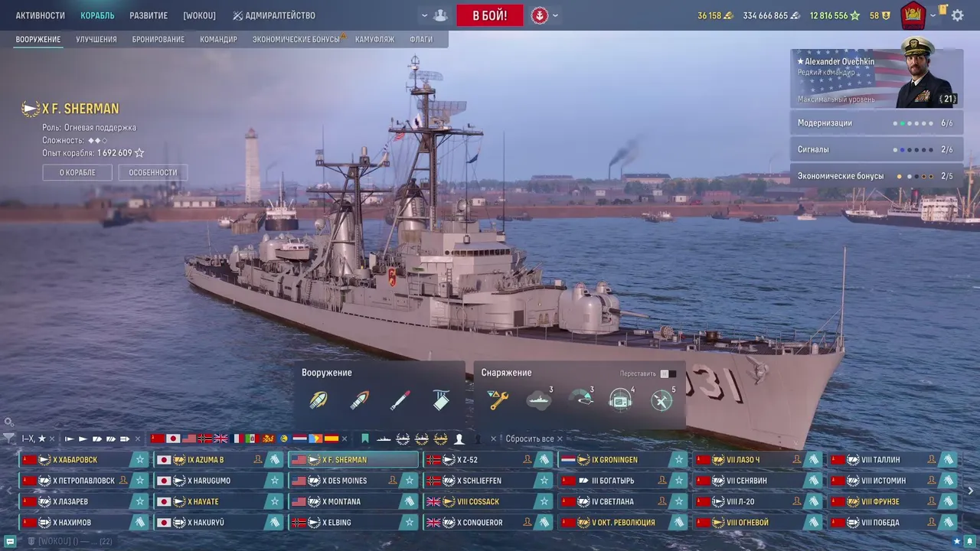Click the airstrike consumable with count 5
The height and width of the screenshot is (551, 980).
pyautogui.click(x=661, y=399)
